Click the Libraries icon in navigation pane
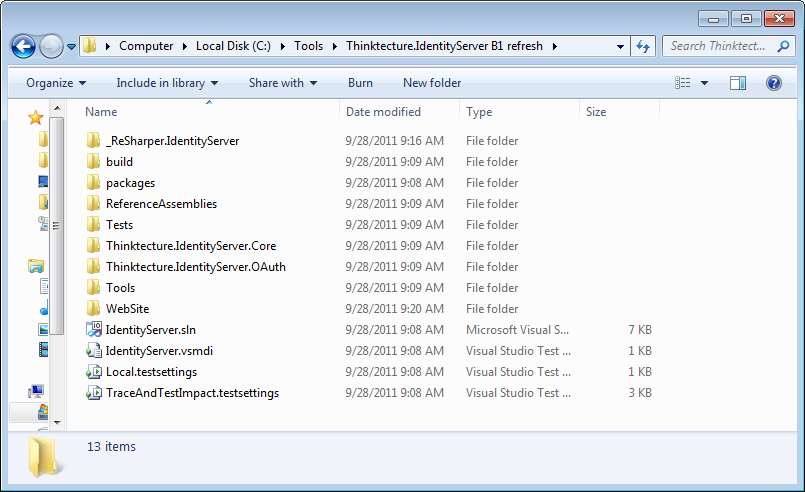This screenshot has width=805, height=492. click(36, 266)
